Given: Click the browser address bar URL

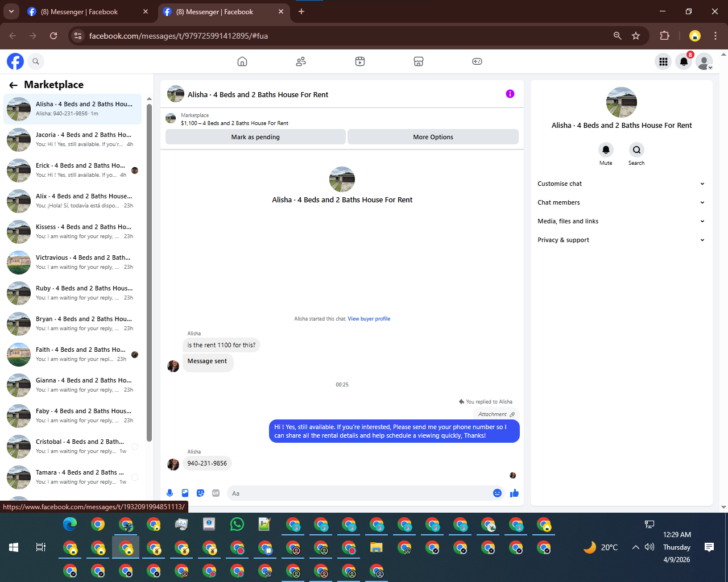Looking at the screenshot, I should [x=179, y=36].
